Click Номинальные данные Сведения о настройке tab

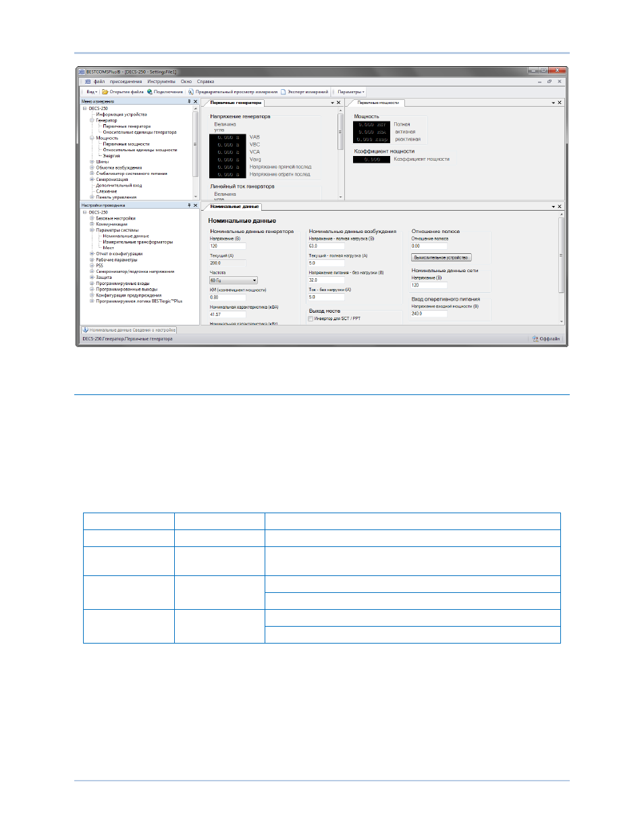click(129, 330)
